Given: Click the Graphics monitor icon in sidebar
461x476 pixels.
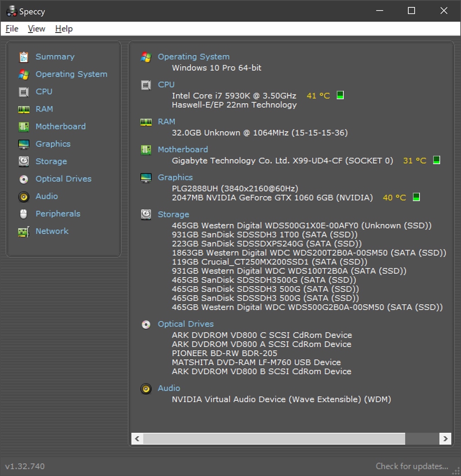Looking at the screenshot, I should point(24,144).
